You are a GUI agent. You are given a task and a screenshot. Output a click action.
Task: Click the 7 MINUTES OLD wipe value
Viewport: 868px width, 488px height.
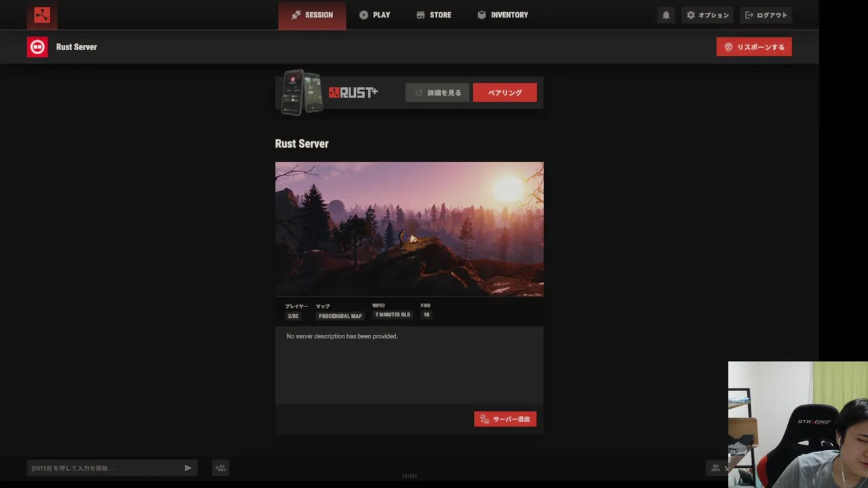point(393,314)
